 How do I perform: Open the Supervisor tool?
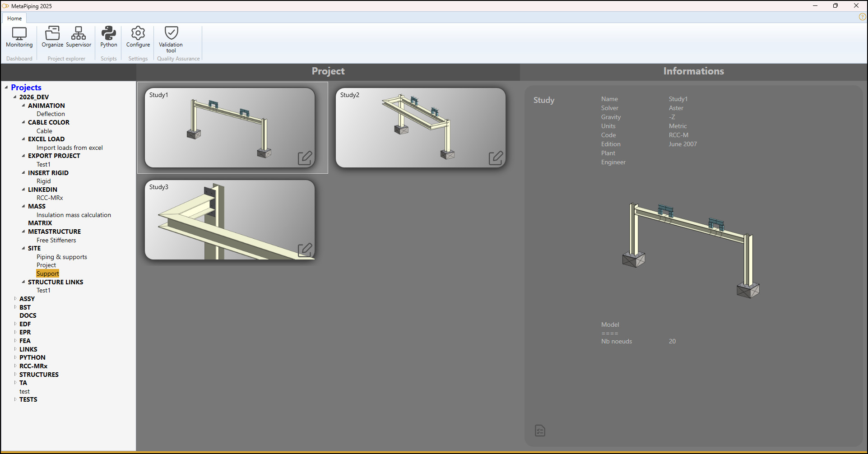pyautogui.click(x=79, y=37)
